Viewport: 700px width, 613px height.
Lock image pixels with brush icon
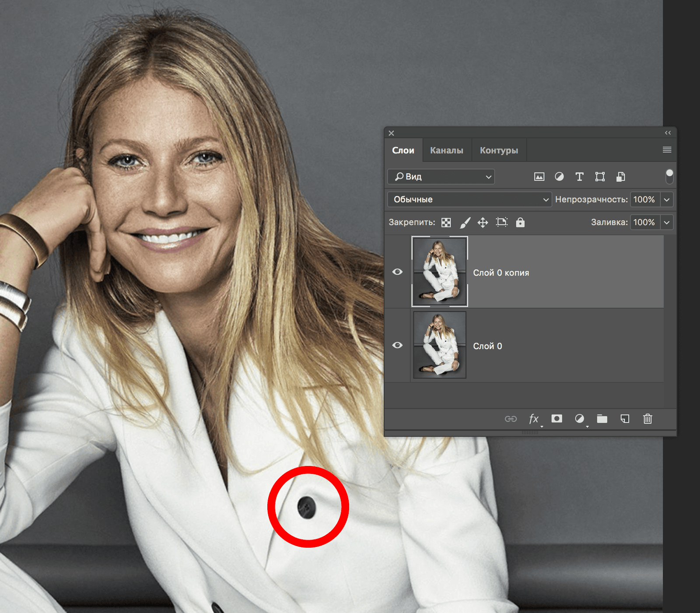[465, 222]
